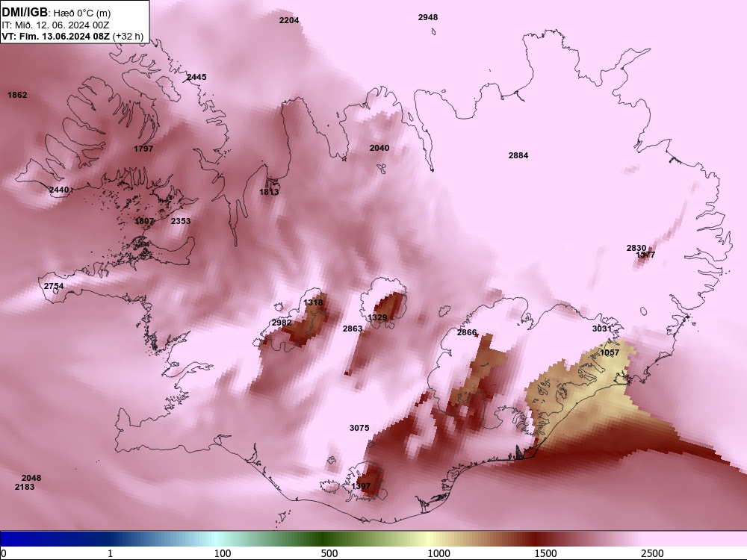Click the 2440 height value
Screen dimensions: 747x560
point(59,190)
